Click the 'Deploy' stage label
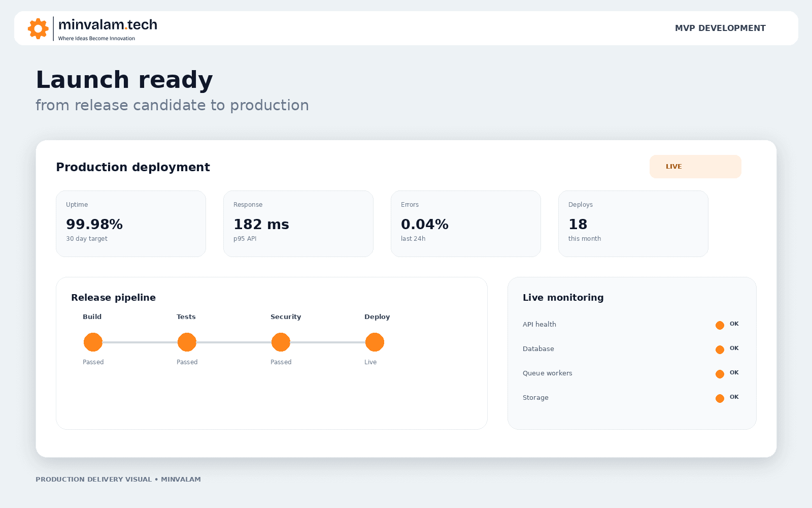Image resolution: width=812 pixels, height=508 pixels. click(377, 316)
